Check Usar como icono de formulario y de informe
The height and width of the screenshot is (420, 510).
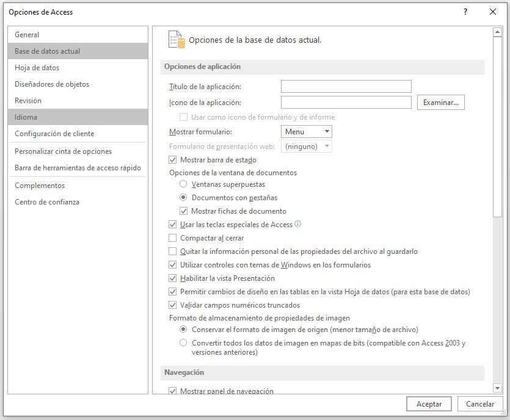(x=183, y=117)
